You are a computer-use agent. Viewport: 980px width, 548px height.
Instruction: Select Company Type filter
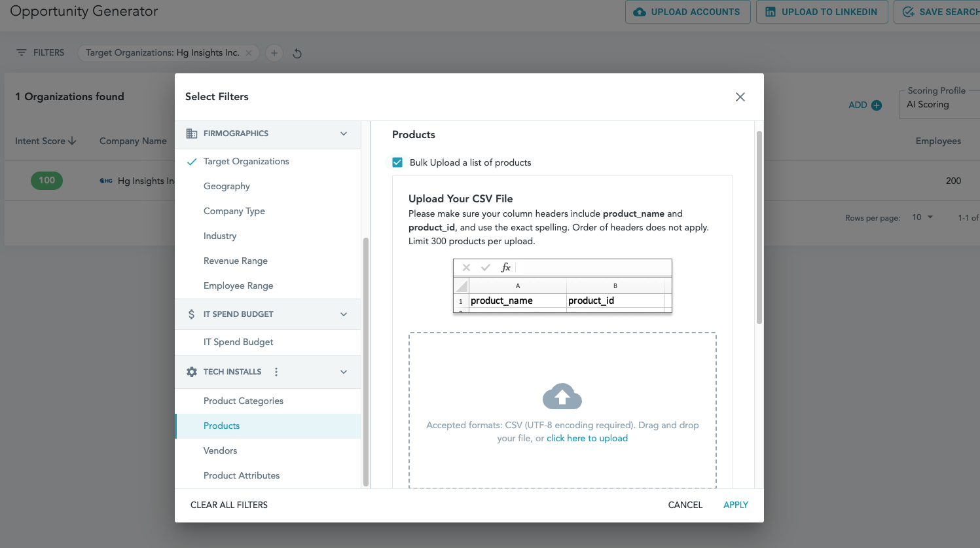[268, 211]
